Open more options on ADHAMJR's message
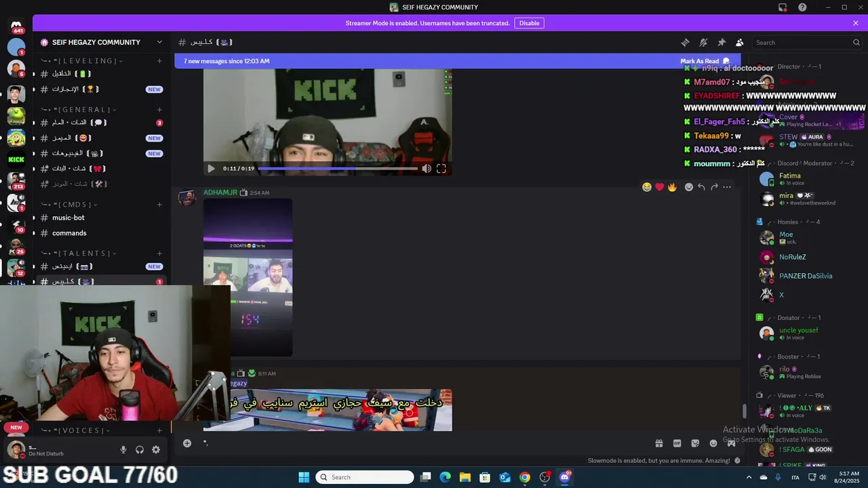Viewport: 868px width, 488px height. click(727, 187)
